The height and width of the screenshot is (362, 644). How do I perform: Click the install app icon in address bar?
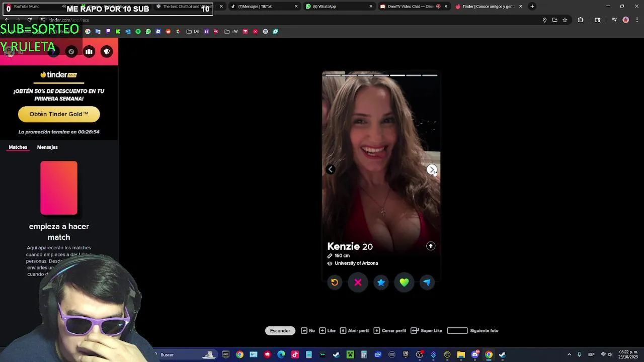pyautogui.click(x=554, y=20)
